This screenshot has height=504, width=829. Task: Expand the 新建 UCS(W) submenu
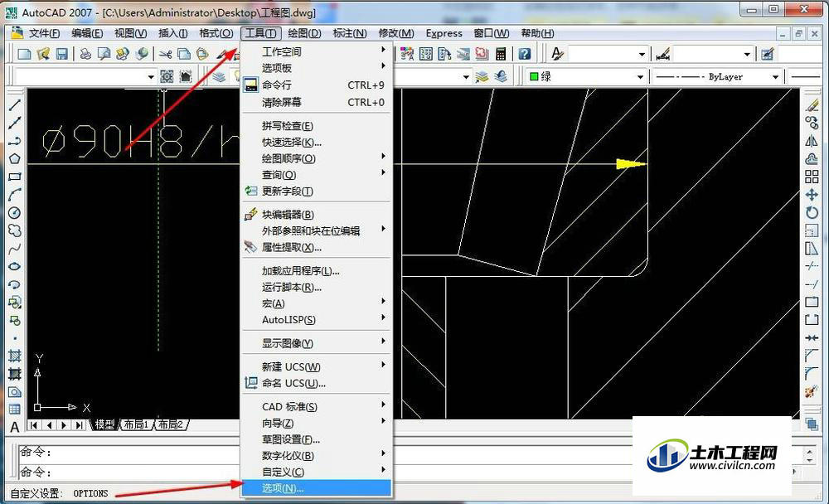317,367
